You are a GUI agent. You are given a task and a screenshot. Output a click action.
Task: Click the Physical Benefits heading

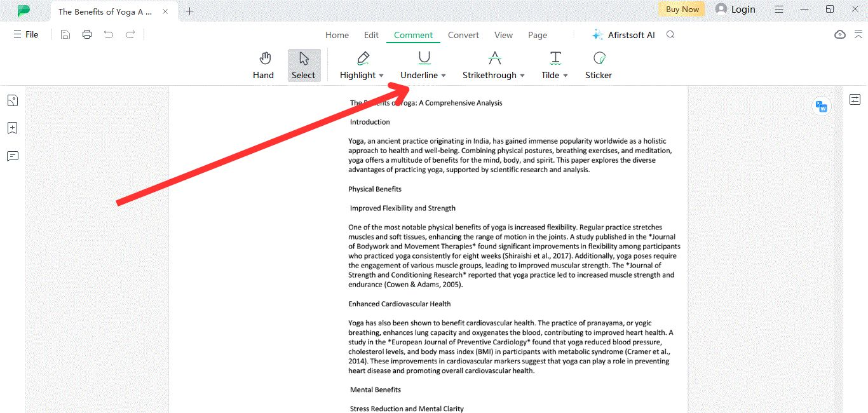pos(375,189)
